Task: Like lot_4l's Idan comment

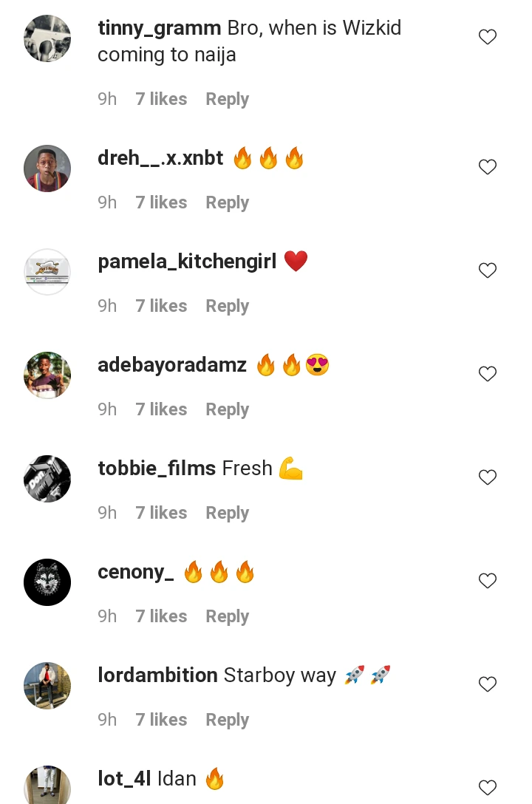Action: point(488,788)
